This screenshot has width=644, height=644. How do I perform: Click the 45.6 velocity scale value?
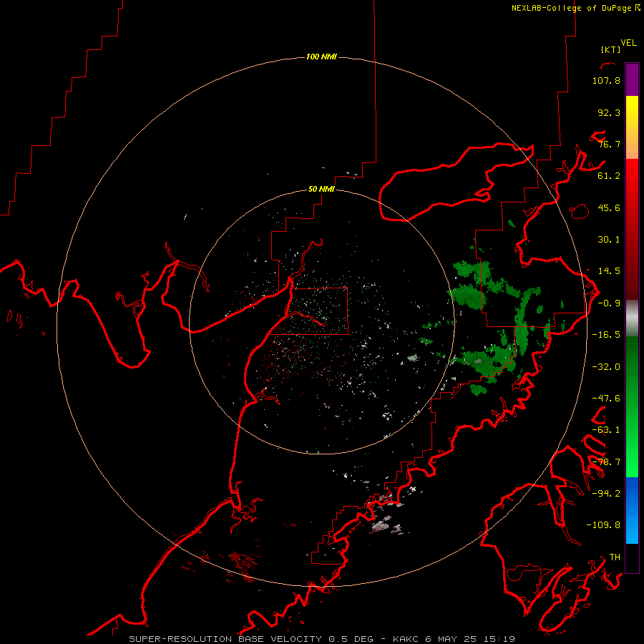609,208
